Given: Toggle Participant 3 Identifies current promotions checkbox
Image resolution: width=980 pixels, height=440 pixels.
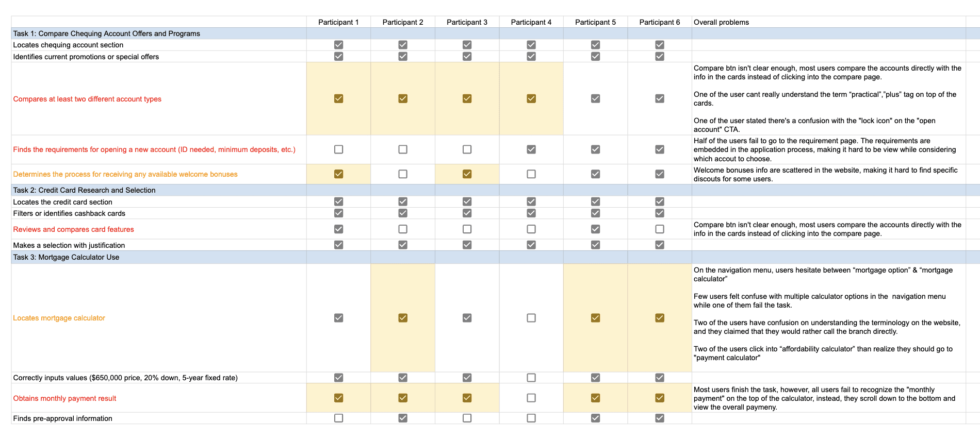Looking at the screenshot, I should 467,56.
